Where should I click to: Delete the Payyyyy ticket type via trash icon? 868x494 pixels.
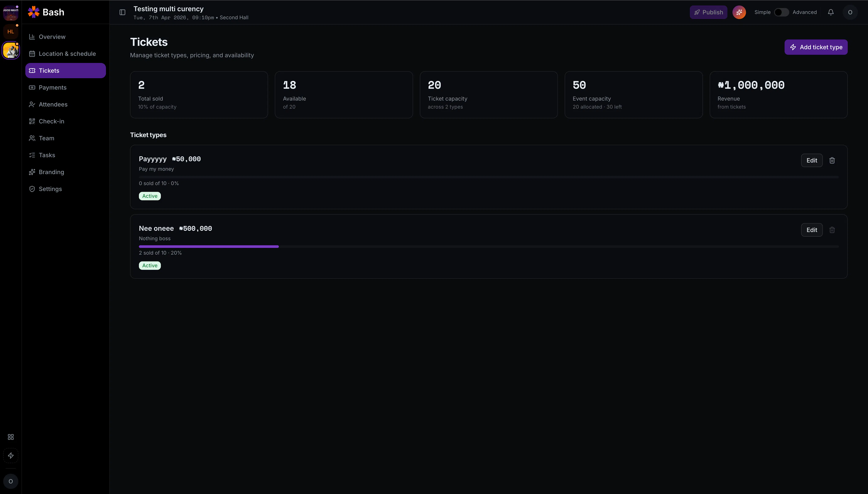832,161
